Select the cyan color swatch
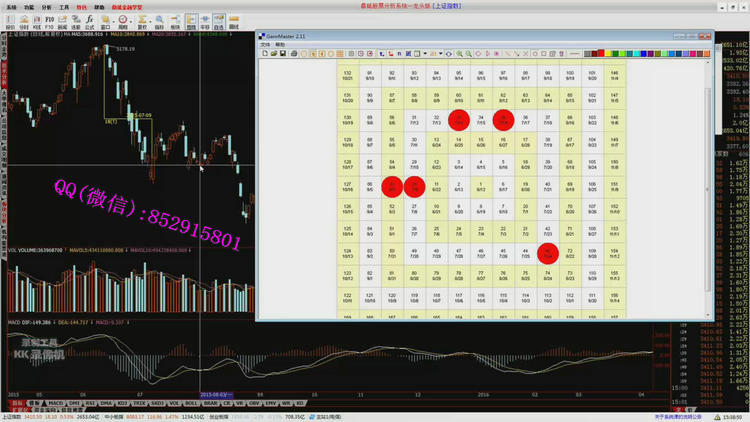The width and height of the screenshot is (750, 422). [636, 54]
